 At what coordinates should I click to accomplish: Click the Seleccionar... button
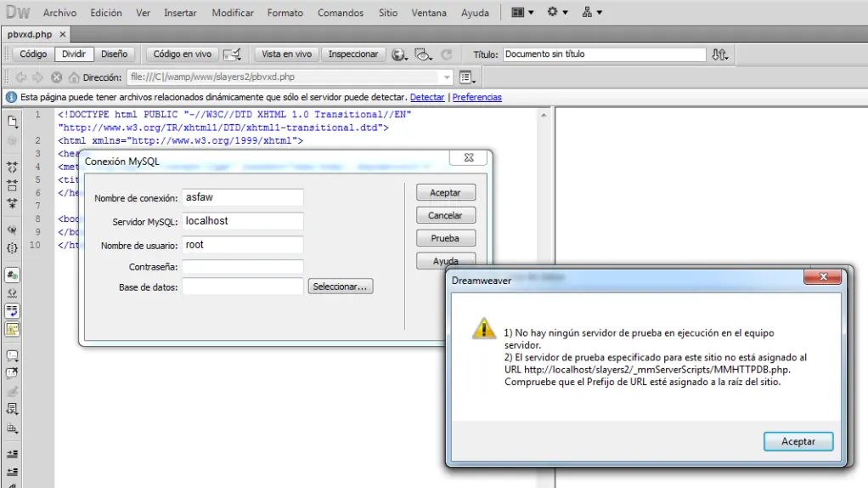pyautogui.click(x=341, y=287)
